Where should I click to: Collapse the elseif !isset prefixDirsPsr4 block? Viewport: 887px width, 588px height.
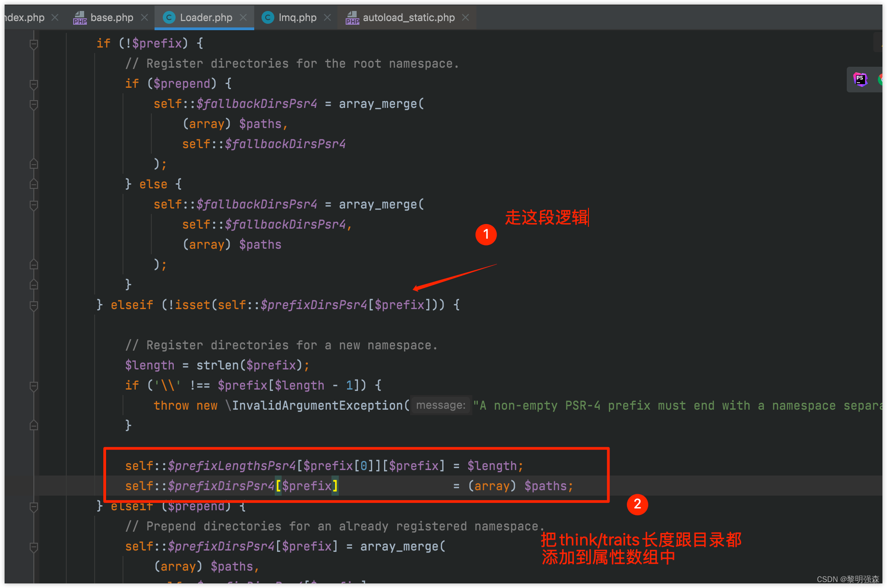click(x=33, y=305)
